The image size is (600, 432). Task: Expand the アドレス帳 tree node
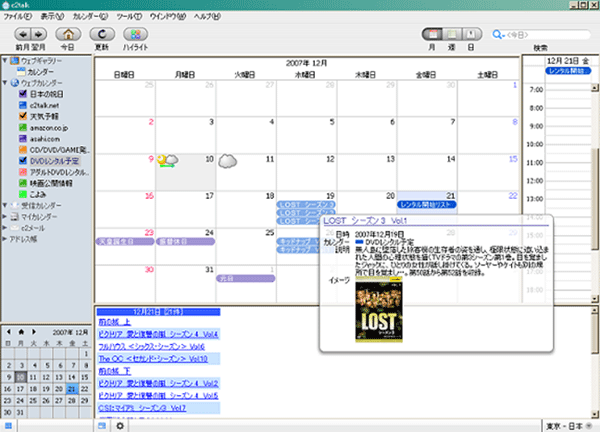point(4,241)
